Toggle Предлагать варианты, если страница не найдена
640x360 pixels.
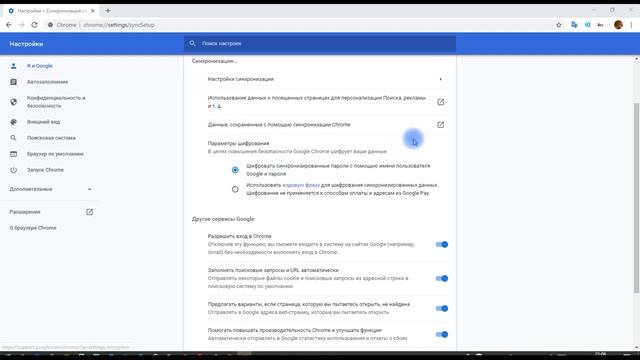[x=442, y=308]
